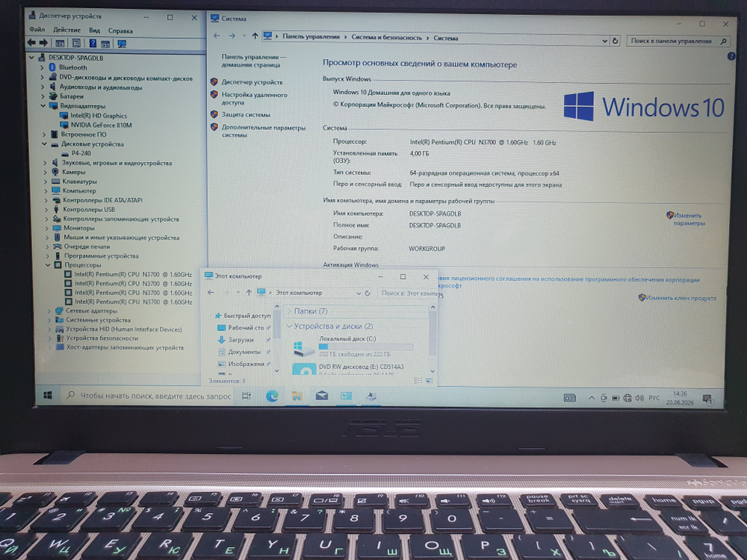Collapse Дисковые устройства node
The image size is (747, 560).
44,144
